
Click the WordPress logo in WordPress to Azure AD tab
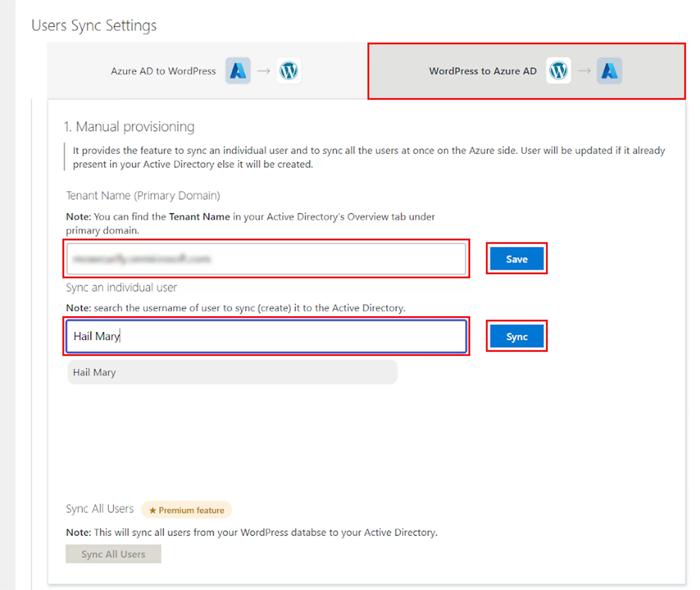[x=558, y=71]
